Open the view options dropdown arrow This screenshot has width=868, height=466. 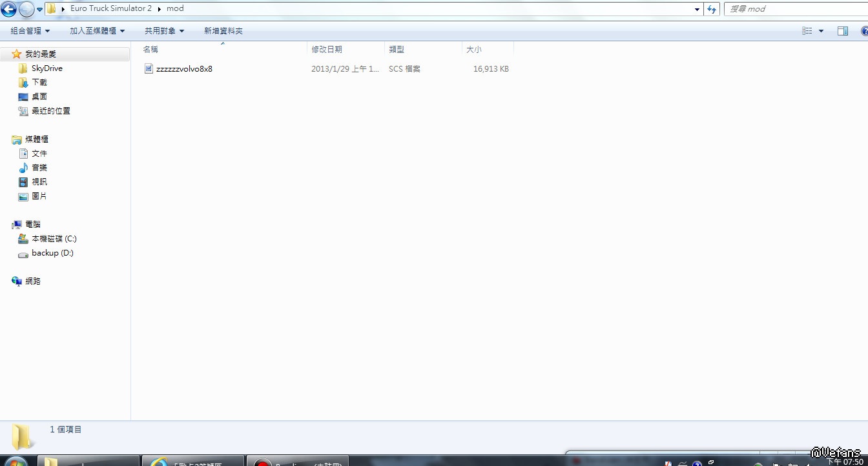coord(821,31)
